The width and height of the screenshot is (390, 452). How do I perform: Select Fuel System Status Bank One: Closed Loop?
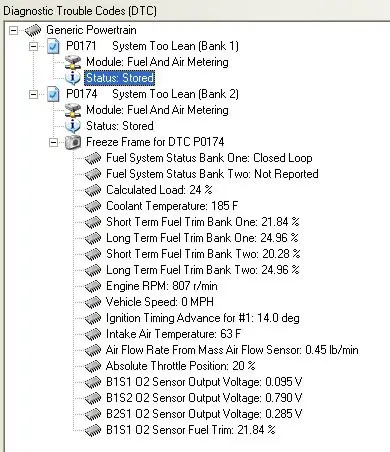(x=209, y=158)
